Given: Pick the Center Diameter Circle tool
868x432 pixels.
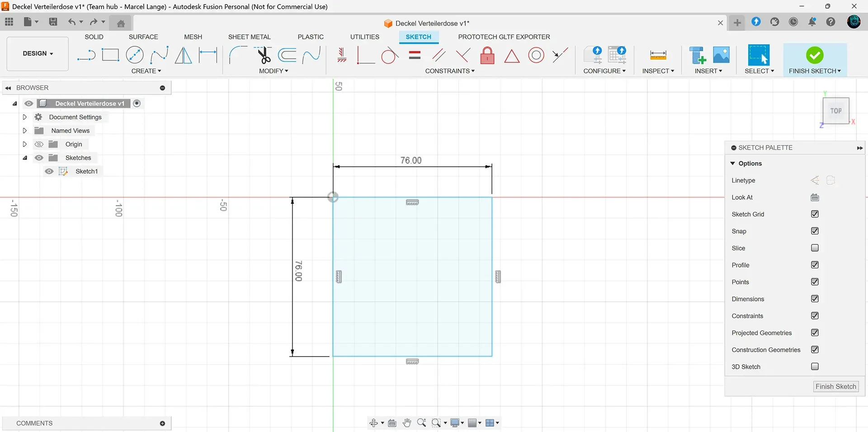Looking at the screenshot, I should 135,55.
